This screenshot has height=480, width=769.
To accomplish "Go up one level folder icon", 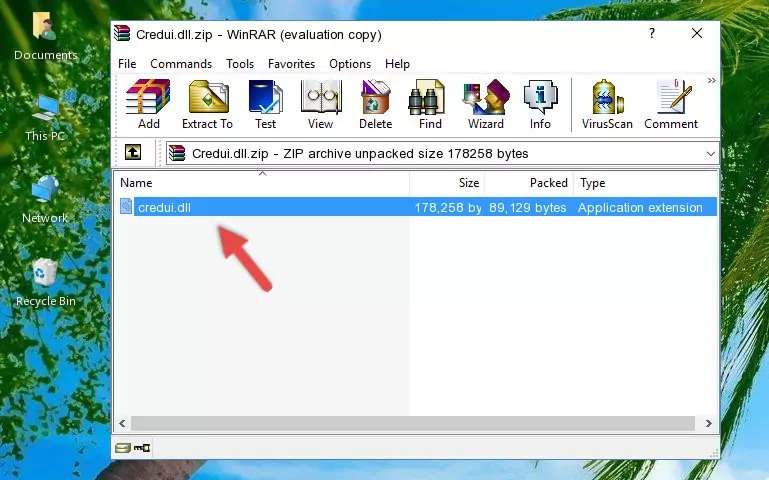I will click(133, 152).
